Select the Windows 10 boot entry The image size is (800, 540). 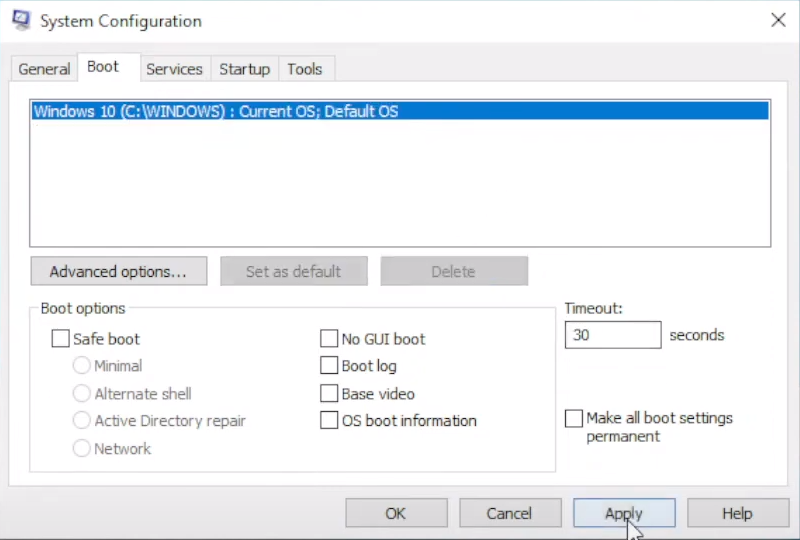coord(216,112)
